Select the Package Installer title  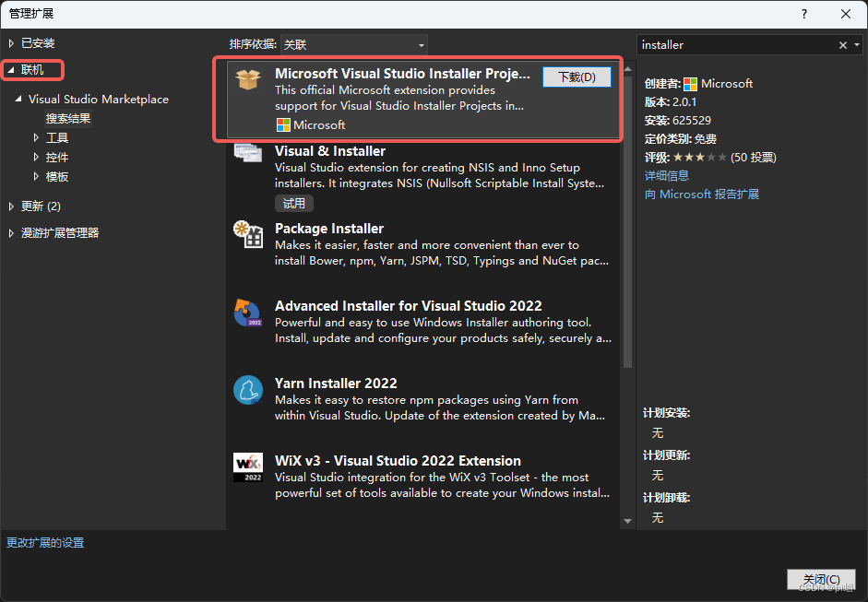pos(328,229)
